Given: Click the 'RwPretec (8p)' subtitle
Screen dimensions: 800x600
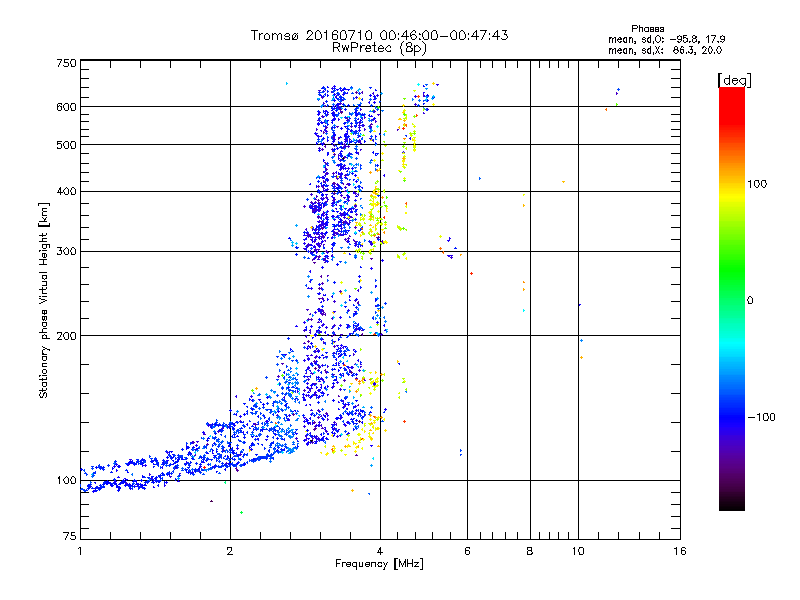Looking at the screenshot, I should pos(379,48).
